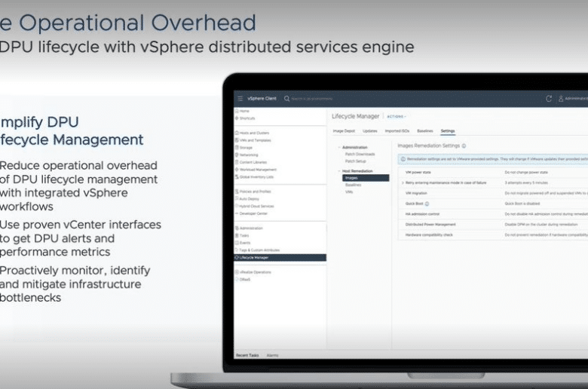This screenshot has width=588, height=389.
Task: Click the 'Disable DPM on the cluster' value
Action: click(x=541, y=225)
